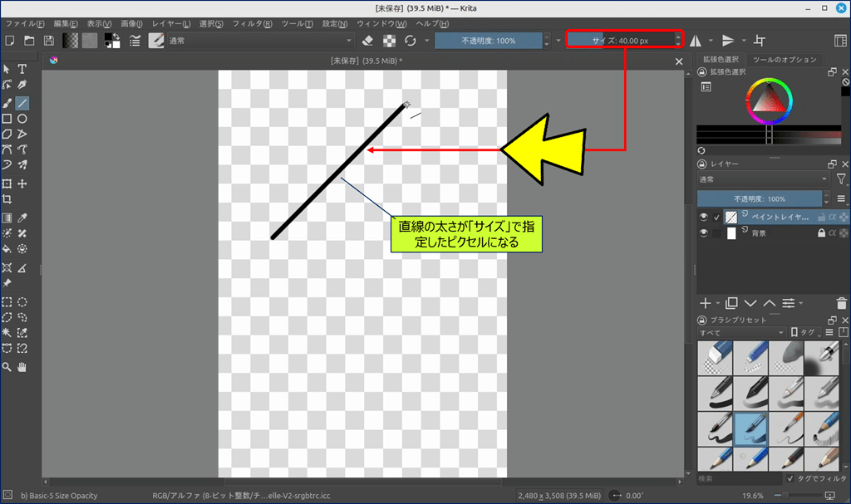This screenshot has height=504, width=851.
Task: Click the horizontal mirror tool icon
Action: pyautogui.click(x=696, y=40)
